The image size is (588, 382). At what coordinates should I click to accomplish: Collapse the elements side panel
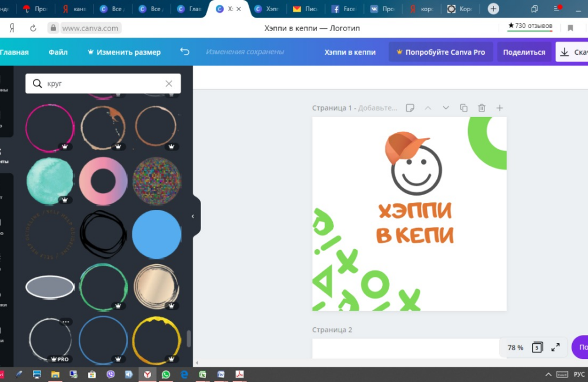(193, 216)
